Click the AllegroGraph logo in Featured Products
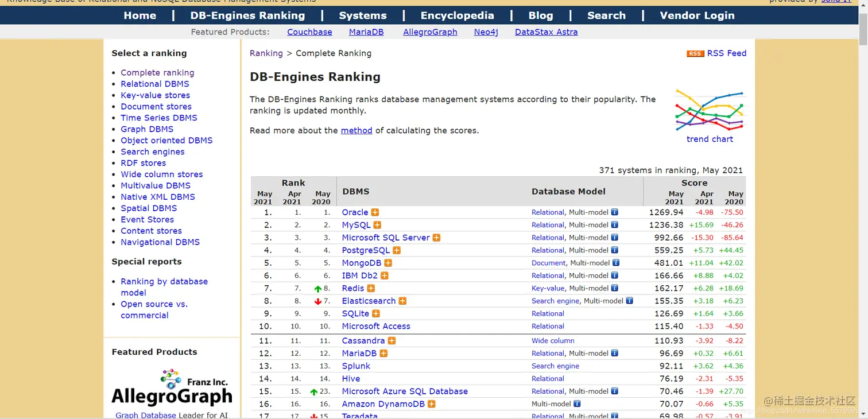Viewport: 868px width, 419px height. 172,388
